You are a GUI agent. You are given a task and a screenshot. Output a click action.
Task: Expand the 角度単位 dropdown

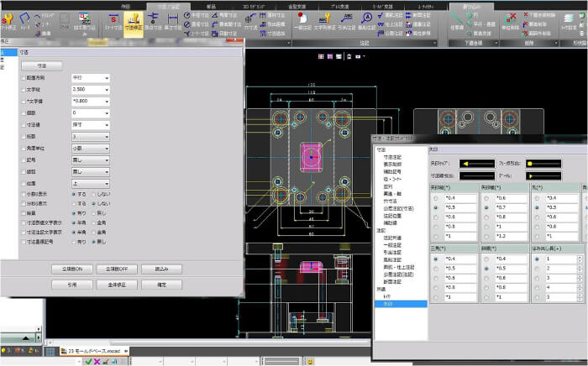point(91,148)
